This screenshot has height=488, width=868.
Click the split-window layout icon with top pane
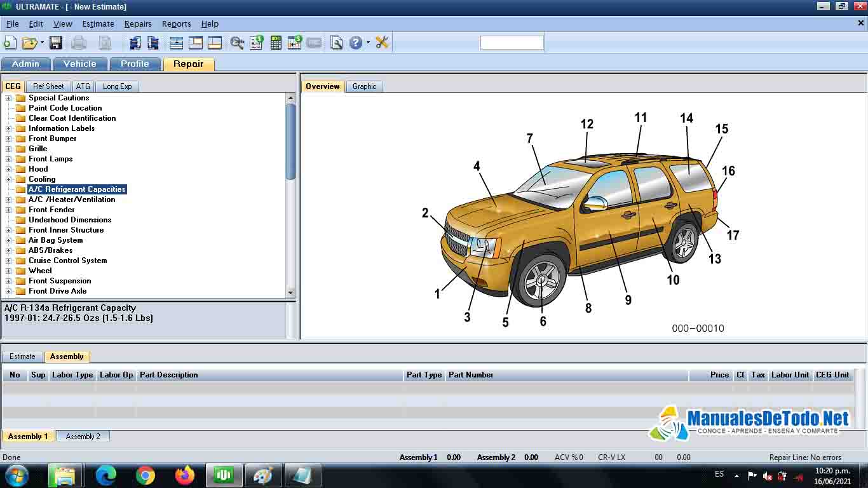click(x=196, y=43)
